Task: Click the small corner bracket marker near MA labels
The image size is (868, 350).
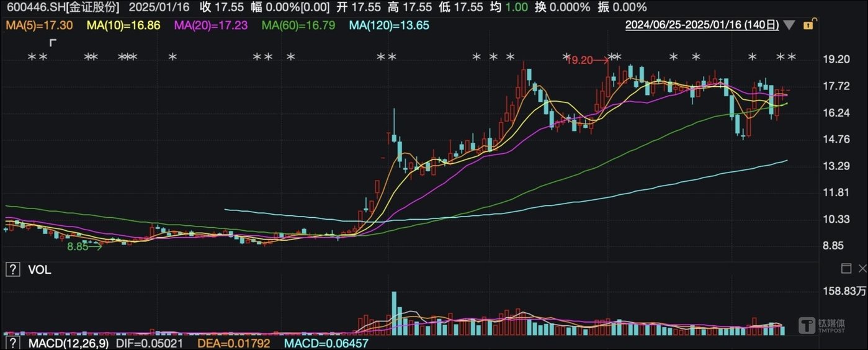Action: (53, 42)
